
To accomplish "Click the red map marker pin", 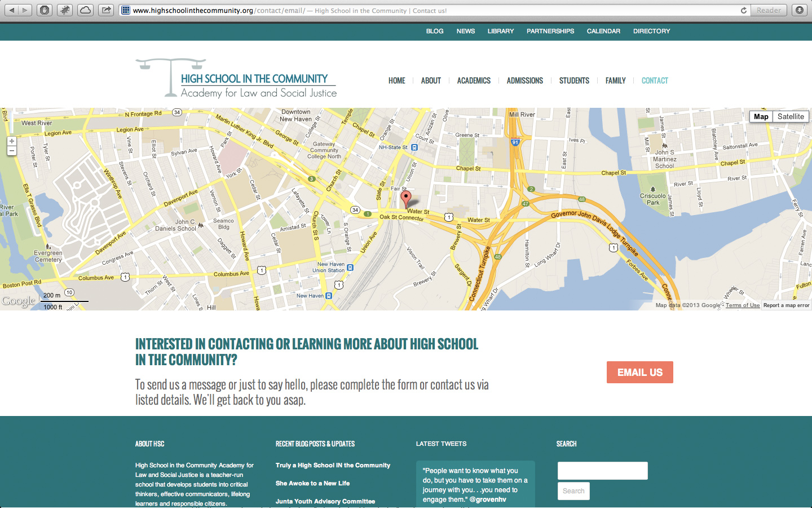I will [405, 199].
